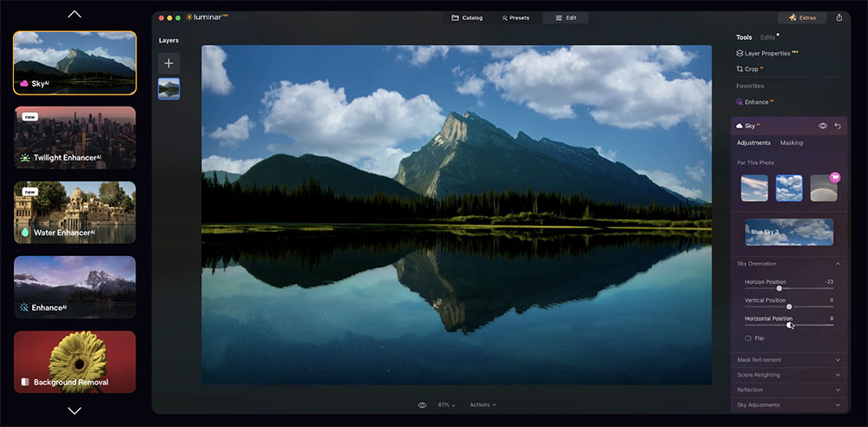Expand the Mask Refinement section

(x=786, y=359)
